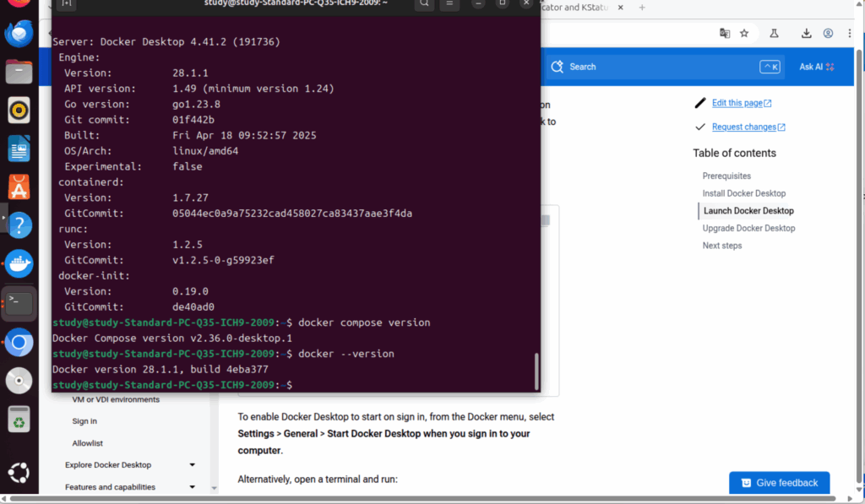Click the horizontal scrollbar at window bottom

point(422,498)
